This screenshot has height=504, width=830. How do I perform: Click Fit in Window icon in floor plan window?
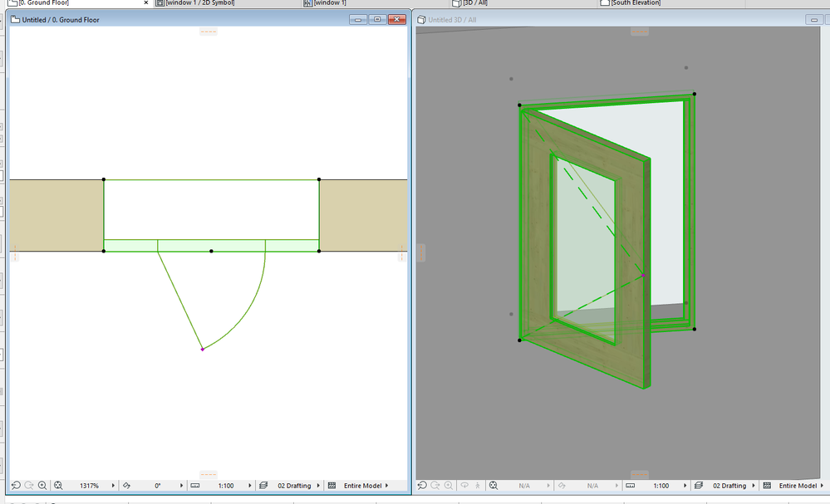tap(58, 486)
